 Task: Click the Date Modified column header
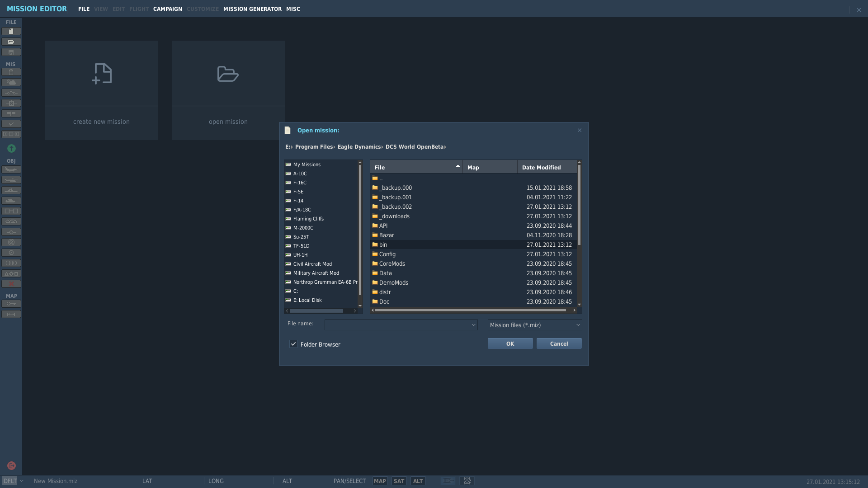tap(547, 167)
